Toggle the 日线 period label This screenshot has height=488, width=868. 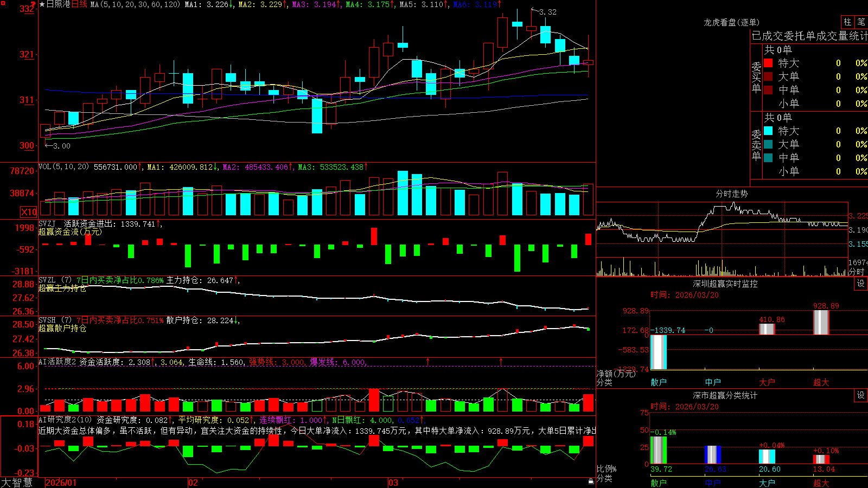coord(79,4)
